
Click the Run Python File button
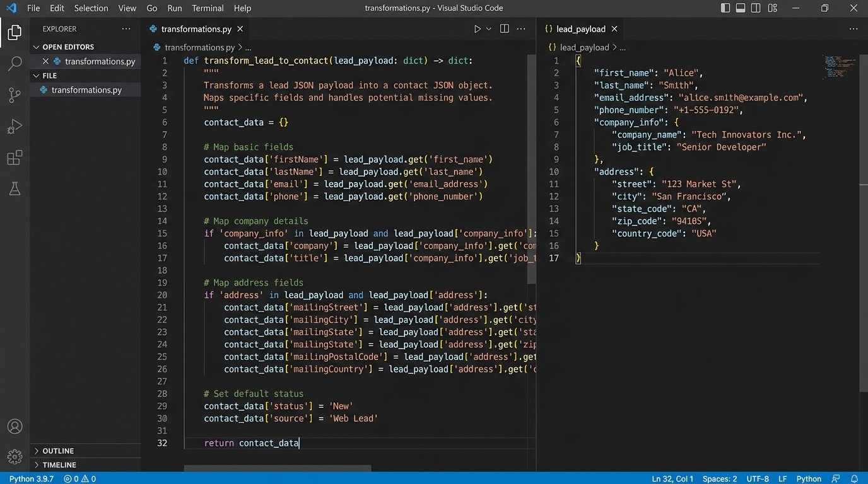pyautogui.click(x=478, y=28)
